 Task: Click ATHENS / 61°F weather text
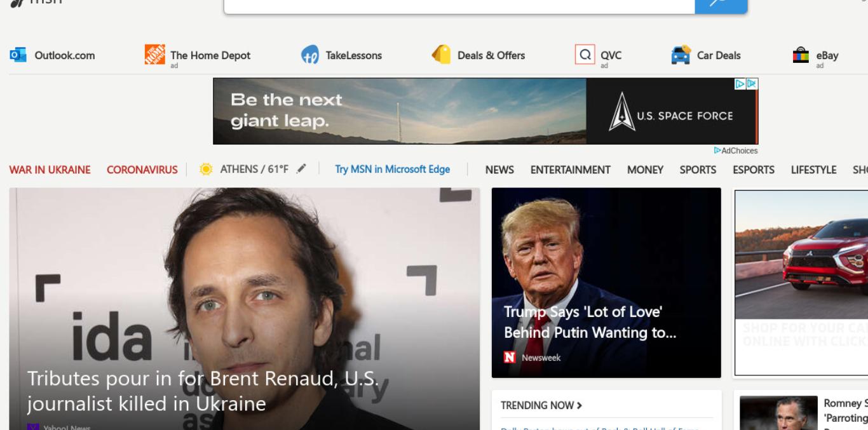pos(254,169)
